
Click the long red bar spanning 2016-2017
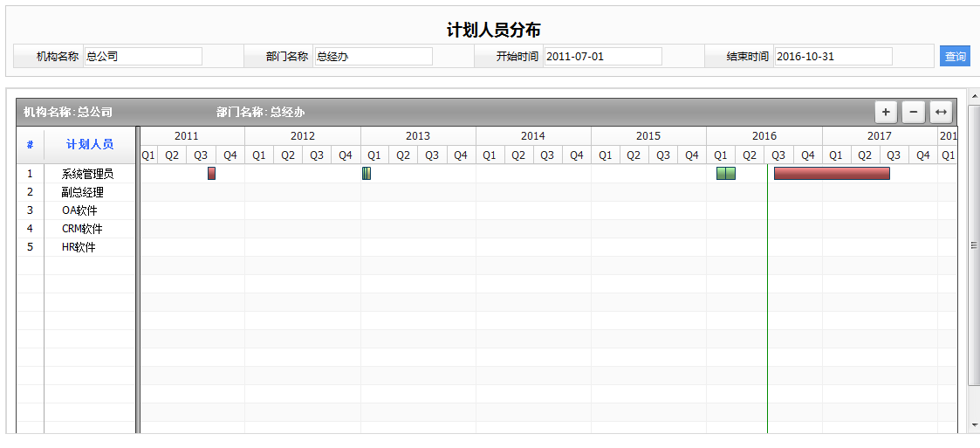click(x=832, y=174)
